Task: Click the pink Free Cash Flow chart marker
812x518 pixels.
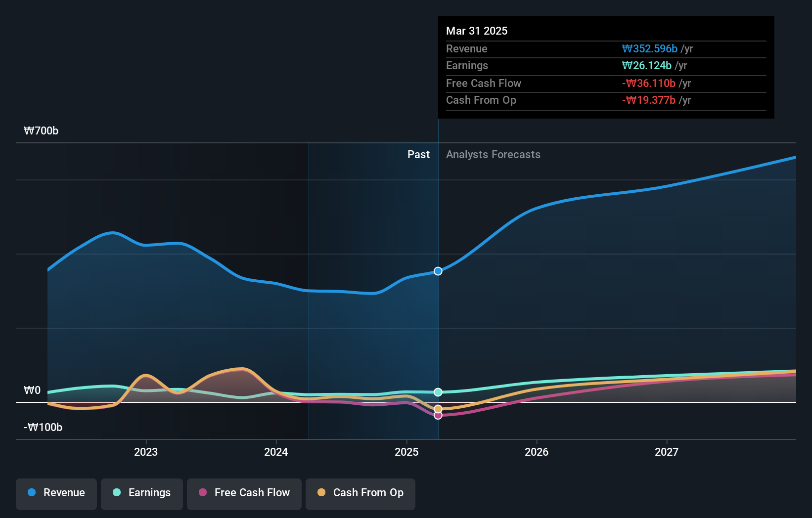Action: click(x=438, y=416)
